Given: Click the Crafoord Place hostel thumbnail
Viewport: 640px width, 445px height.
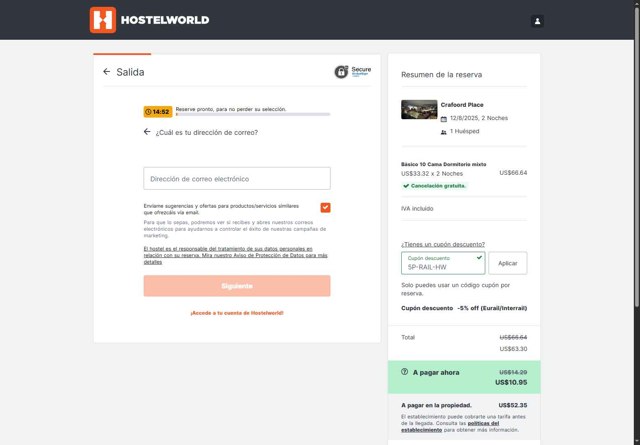Looking at the screenshot, I should [419, 109].
